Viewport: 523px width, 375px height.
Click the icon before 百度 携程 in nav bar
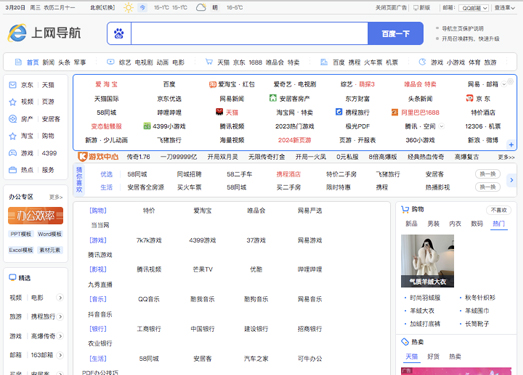(x=324, y=62)
